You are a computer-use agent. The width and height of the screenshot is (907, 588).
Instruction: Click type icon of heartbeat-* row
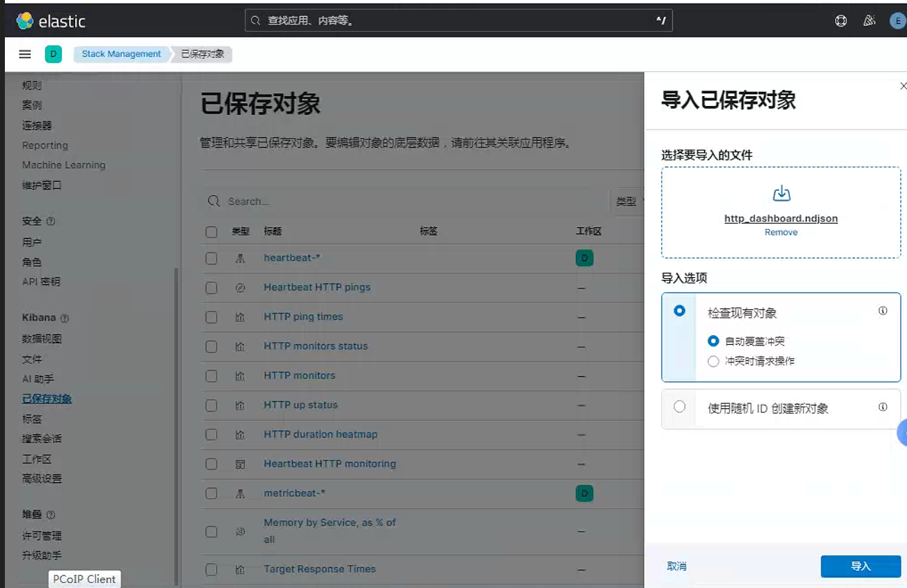(240, 258)
